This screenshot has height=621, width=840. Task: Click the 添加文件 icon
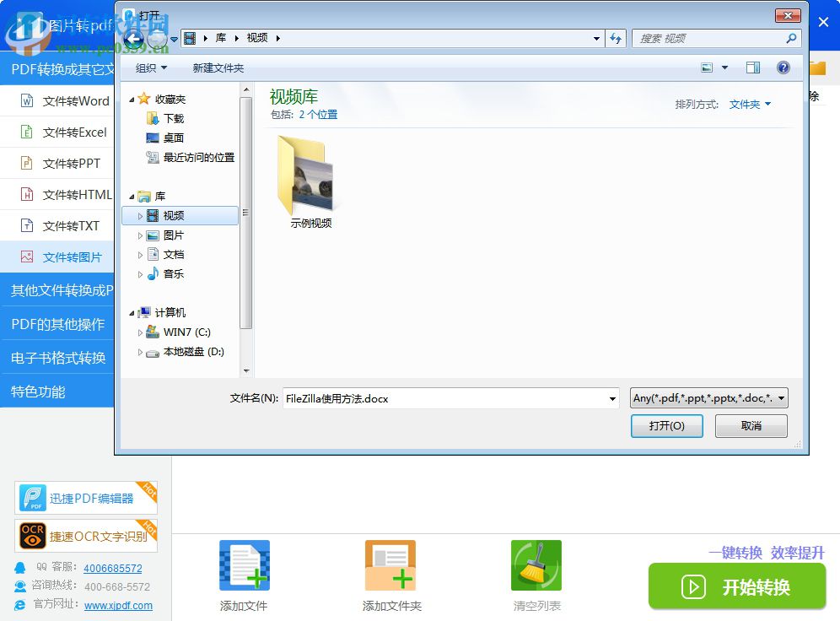tap(245, 565)
